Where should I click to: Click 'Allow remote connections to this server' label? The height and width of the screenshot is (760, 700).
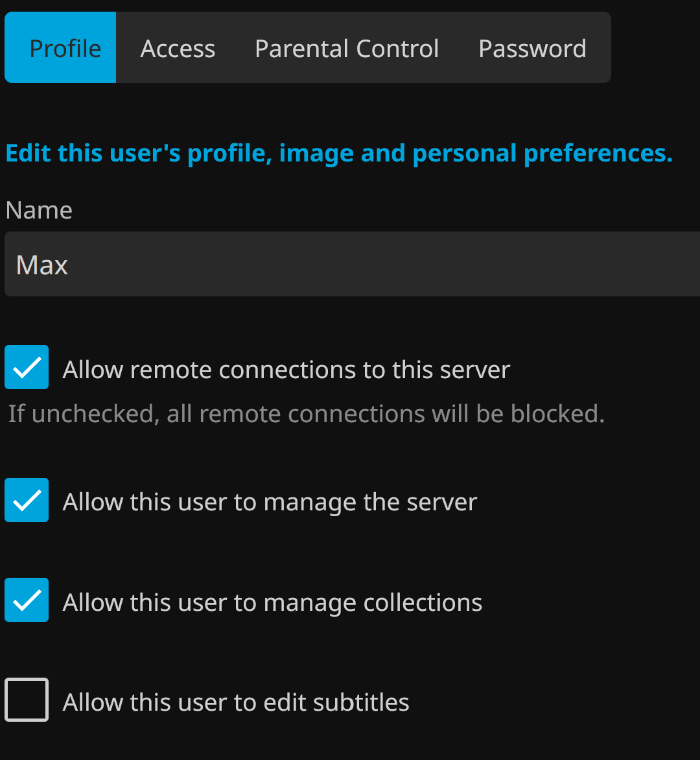point(286,370)
